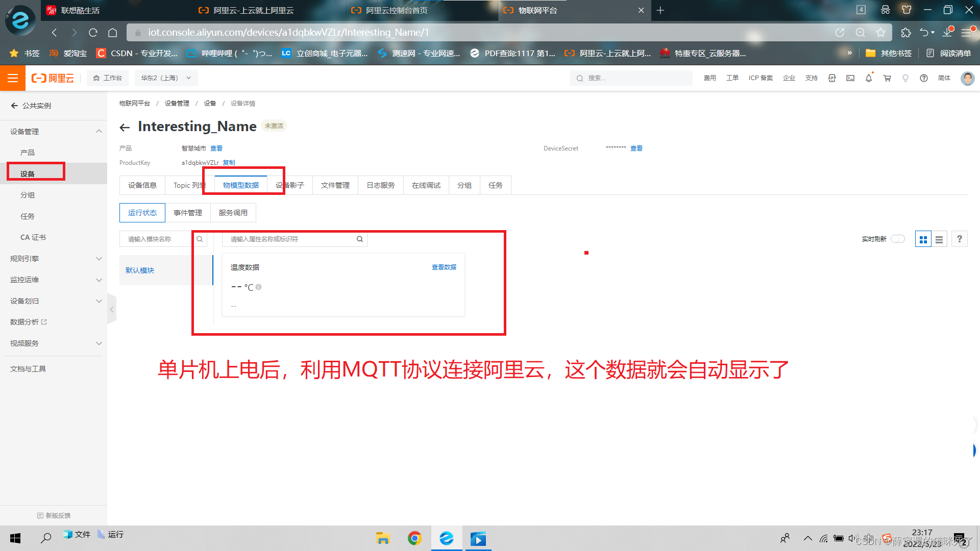Switch to grid card view
The image size is (980, 551).
[x=923, y=239]
